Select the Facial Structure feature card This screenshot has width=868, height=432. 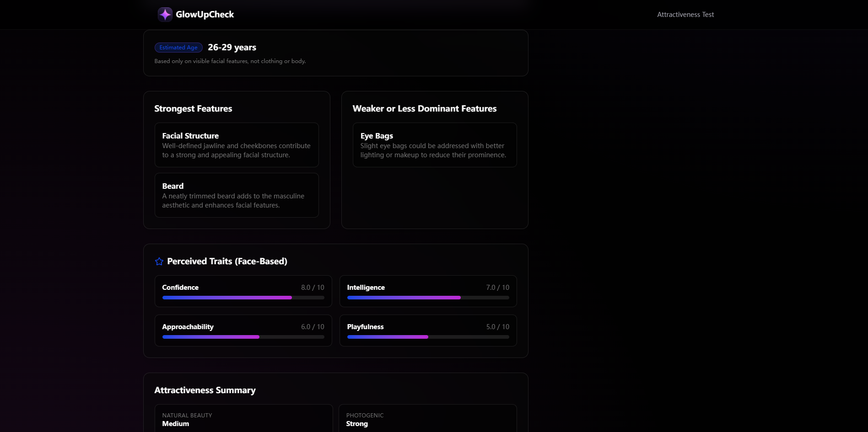coord(236,144)
